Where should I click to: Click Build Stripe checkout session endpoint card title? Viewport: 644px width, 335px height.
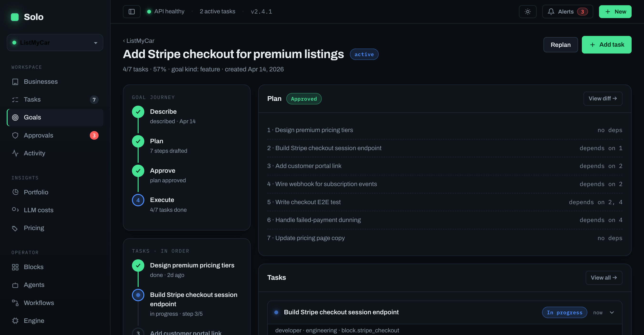[x=341, y=312]
